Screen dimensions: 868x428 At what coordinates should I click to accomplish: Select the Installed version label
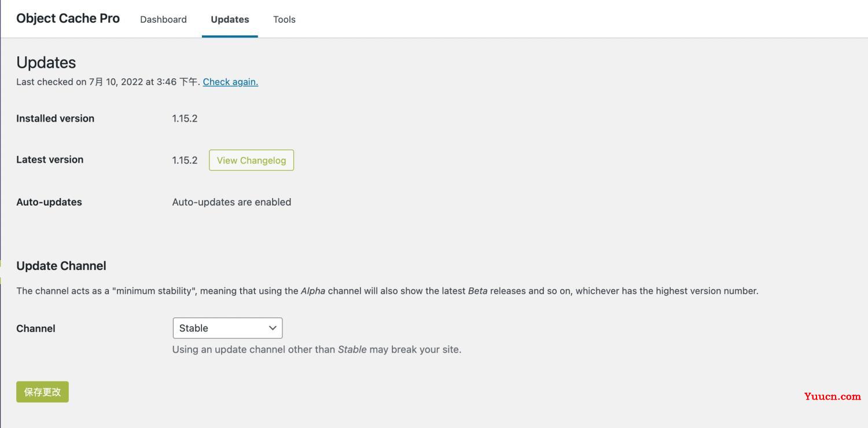[x=55, y=118]
